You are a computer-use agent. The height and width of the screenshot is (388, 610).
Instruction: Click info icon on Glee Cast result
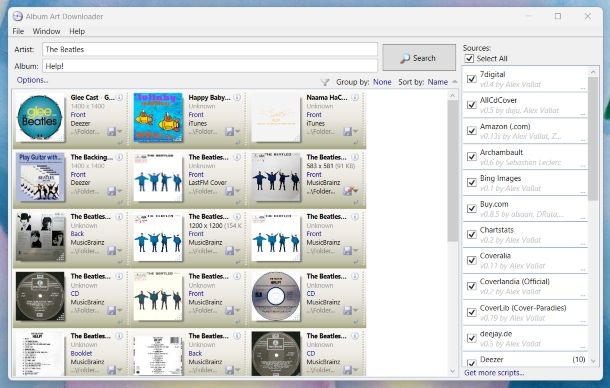(x=120, y=97)
